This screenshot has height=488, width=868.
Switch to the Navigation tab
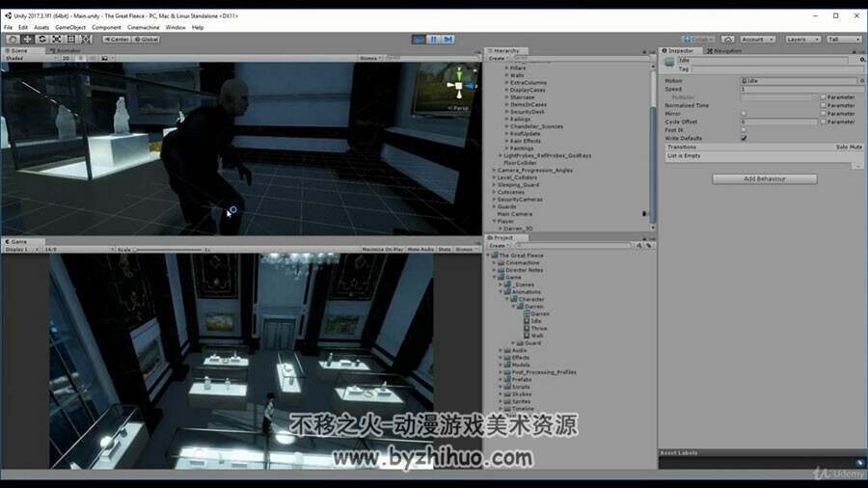[x=724, y=50]
